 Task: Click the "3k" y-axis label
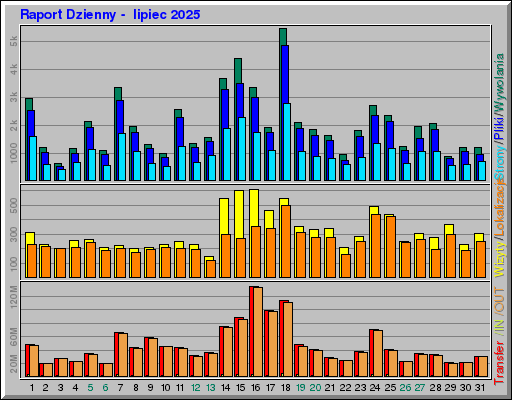tap(13, 97)
